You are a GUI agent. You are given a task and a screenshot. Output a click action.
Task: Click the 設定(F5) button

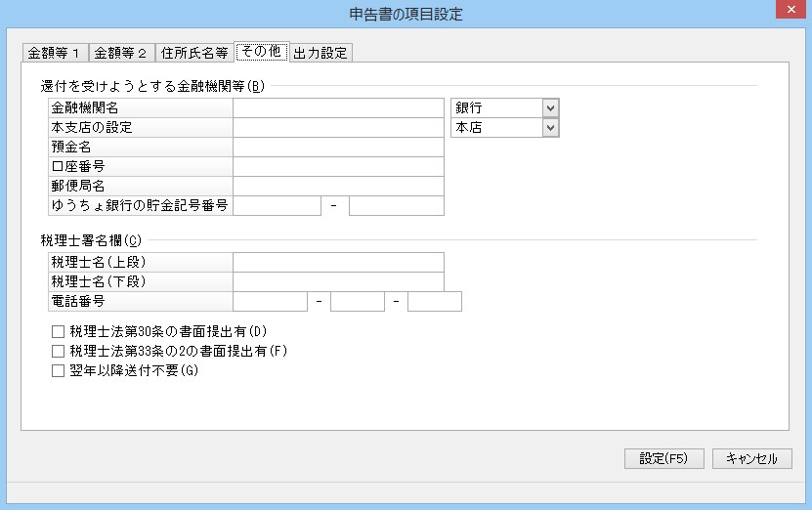click(663, 458)
